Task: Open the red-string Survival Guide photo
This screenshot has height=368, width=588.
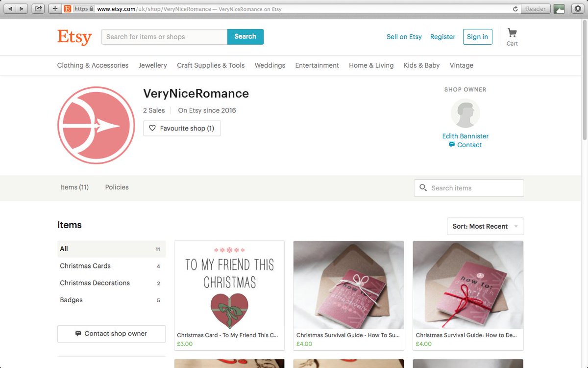Action: coord(468,285)
